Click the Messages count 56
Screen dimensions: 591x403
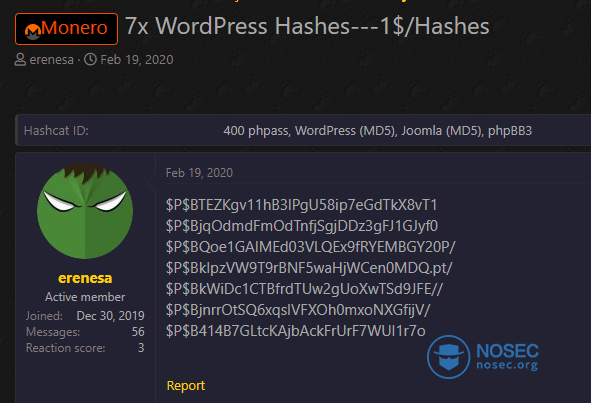(x=138, y=332)
